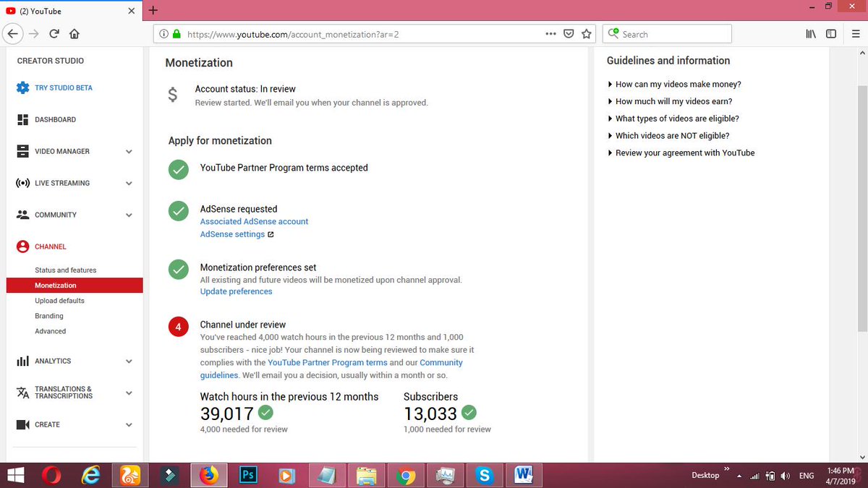Go back with the browser back arrow
The width and height of the screenshot is (868, 488).
pos(13,34)
